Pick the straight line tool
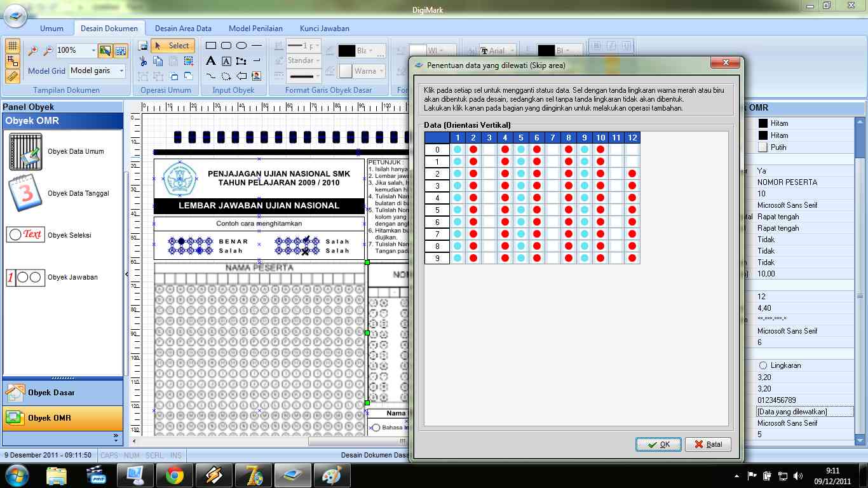 [x=257, y=46]
